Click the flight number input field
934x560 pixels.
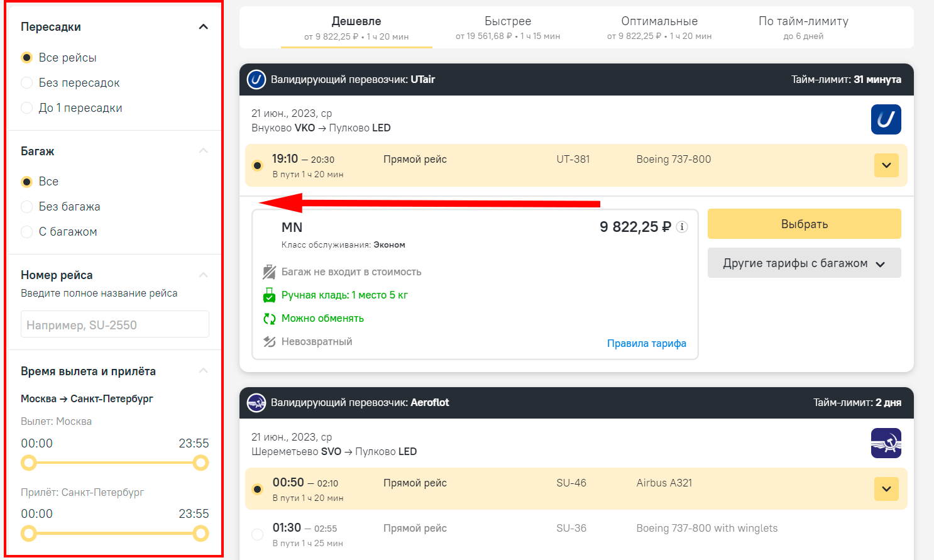[114, 325]
